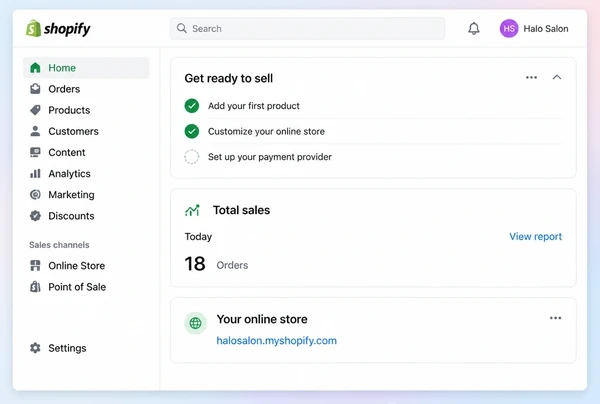The height and width of the screenshot is (404, 600).
Task: Click the Marketing target icon
Action: click(35, 195)
